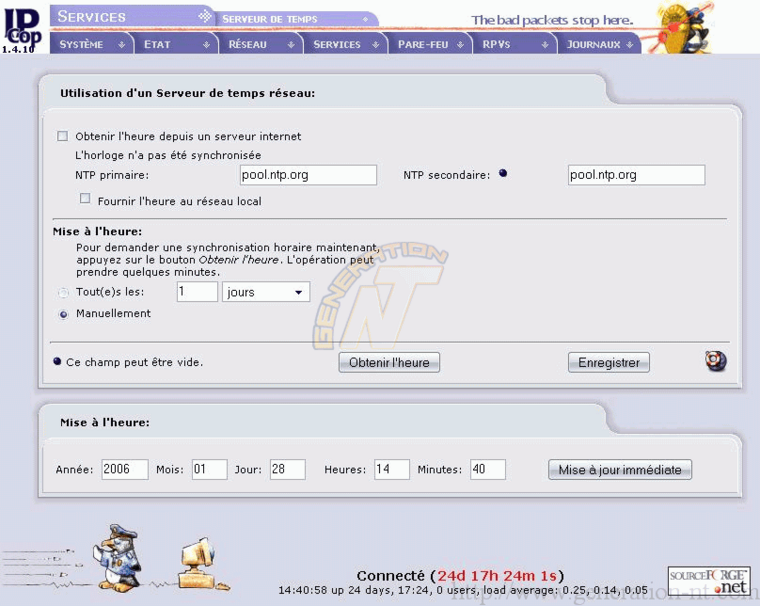This screenshot has height=606, width=760.
Task: Expand the Etat menu arrow
Action: coord(206,45)
